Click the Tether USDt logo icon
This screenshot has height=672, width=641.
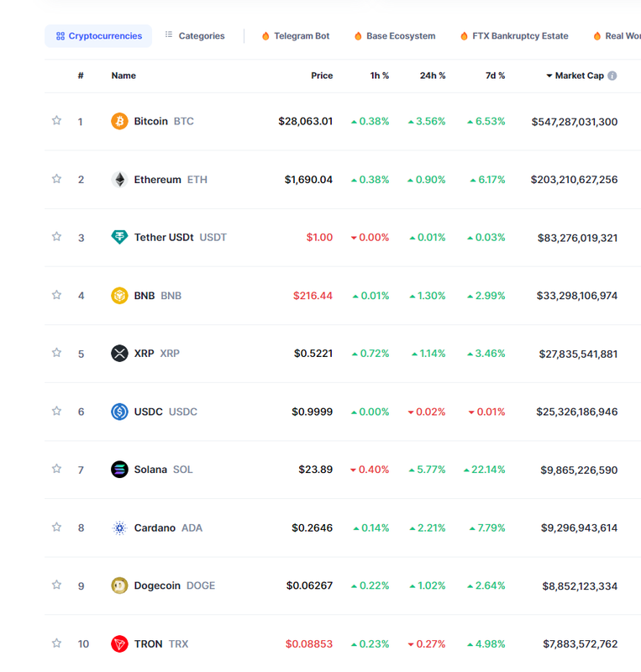coord(119,237)
